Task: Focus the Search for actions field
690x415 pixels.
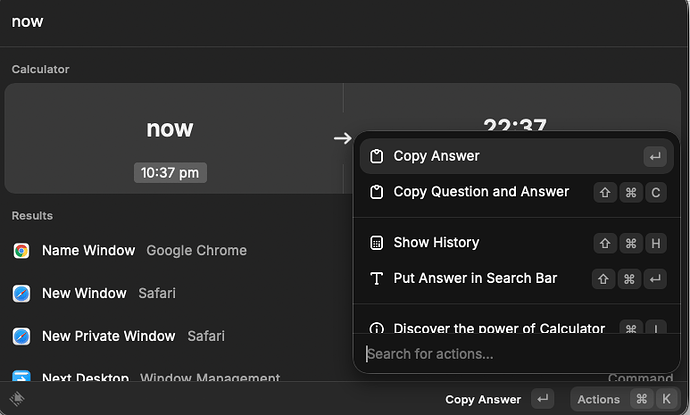Action: pyautogui.click(x=517, y=354)
